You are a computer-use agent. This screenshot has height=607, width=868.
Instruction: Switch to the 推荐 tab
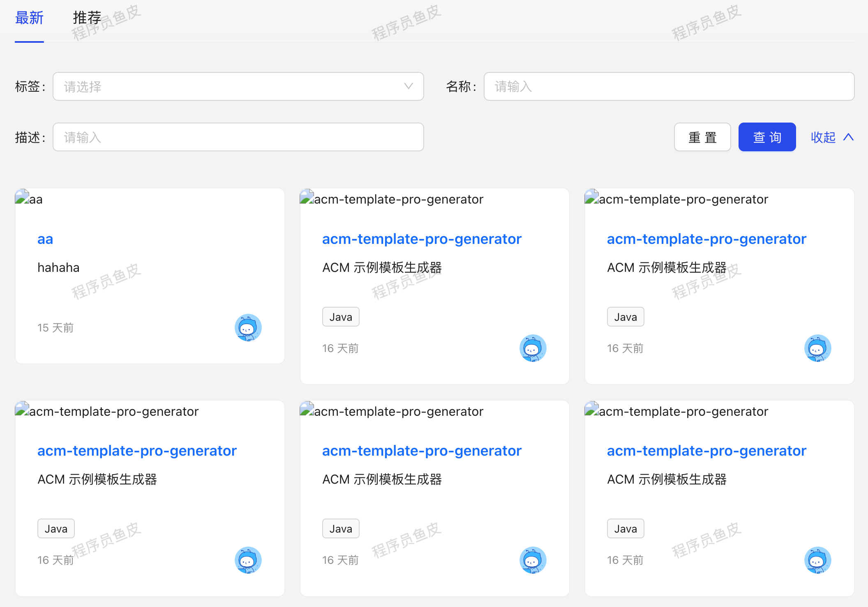coord(87,18)
